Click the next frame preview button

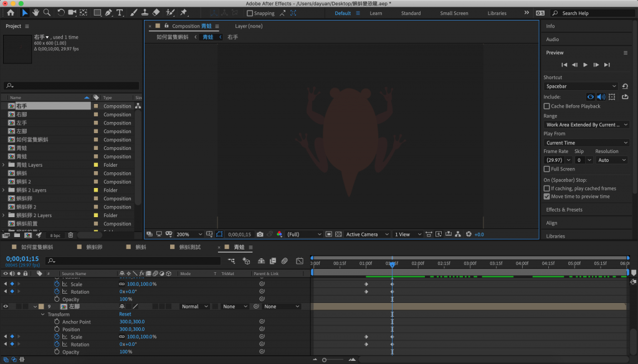coord(596,65)
